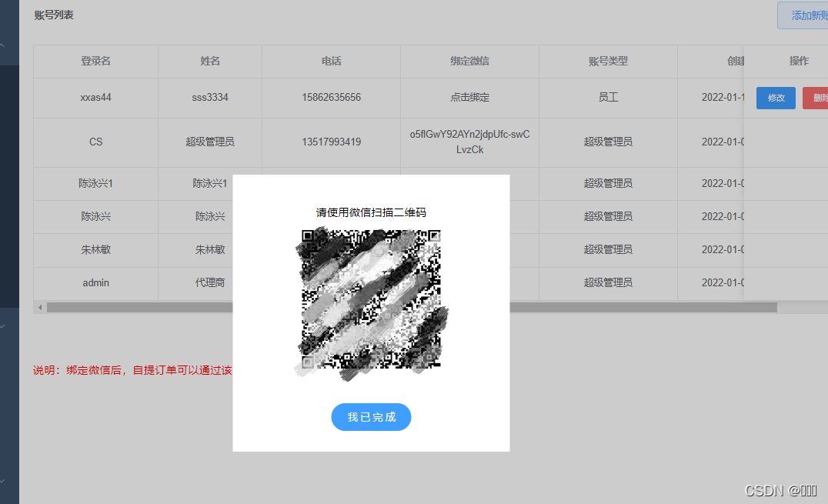The height and width of the screenshot is (504, 828).
Task: Click the 朱林敏 login name cell
Action: (95, 249)
